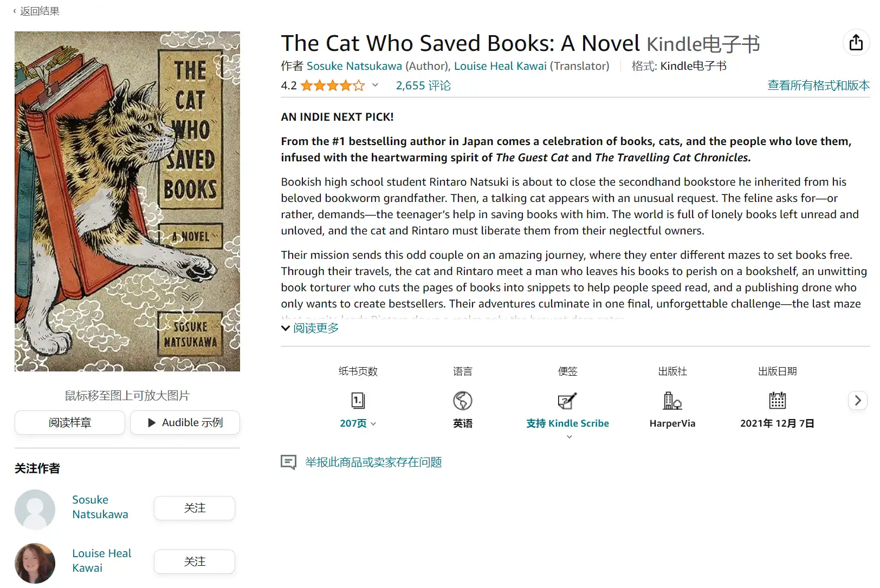
Task: Play the Audible 示例 sample
Action: tap(185, 422)
